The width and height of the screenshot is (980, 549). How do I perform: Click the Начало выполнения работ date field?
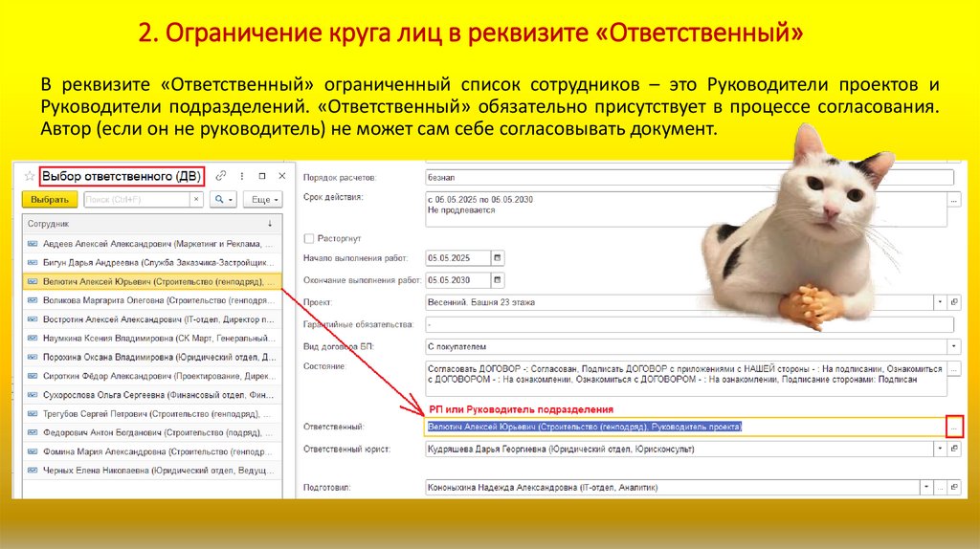coord(457,258)
